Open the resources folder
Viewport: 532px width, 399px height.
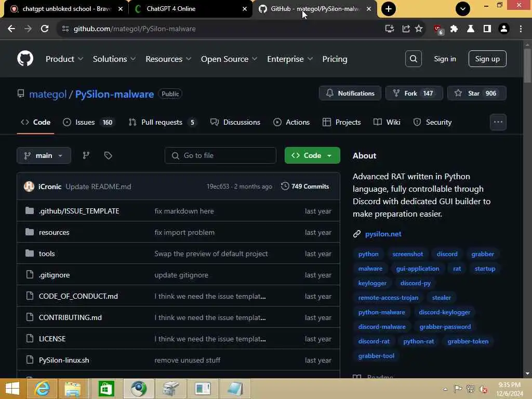coord(54,232)
